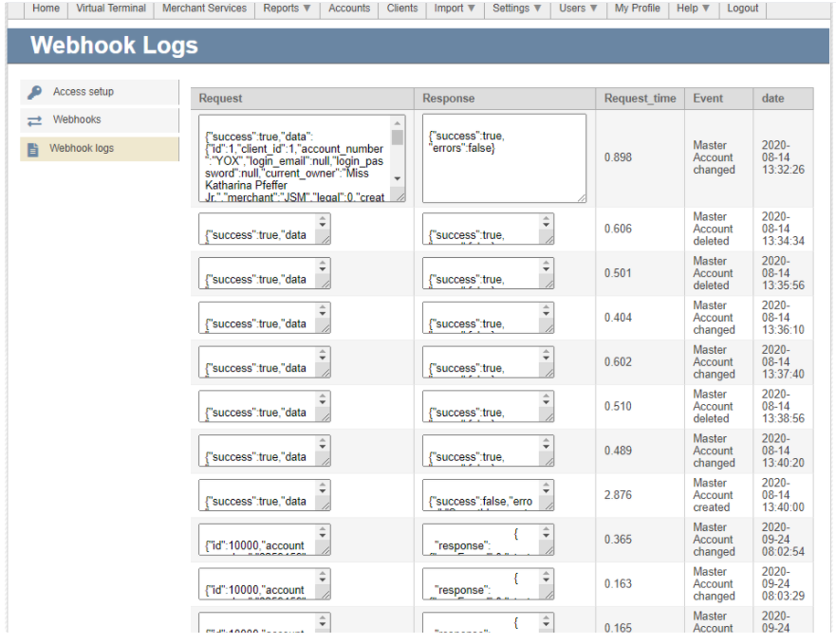Click the document icon beside Webhook logs
The image size is (836, 644).
pyautogui.click(x=33, y=150)
